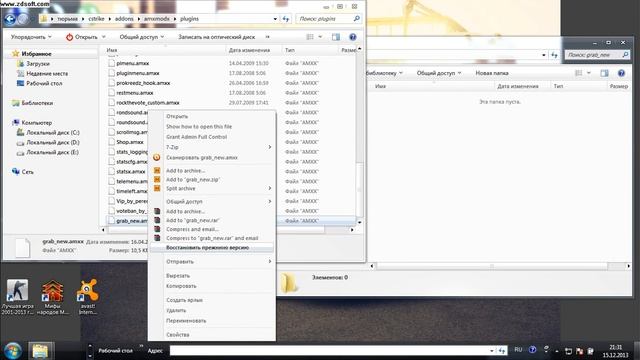This screenshot has width=640, height=360.
Task: Click Windows Start button
Action: pos(13,351)
